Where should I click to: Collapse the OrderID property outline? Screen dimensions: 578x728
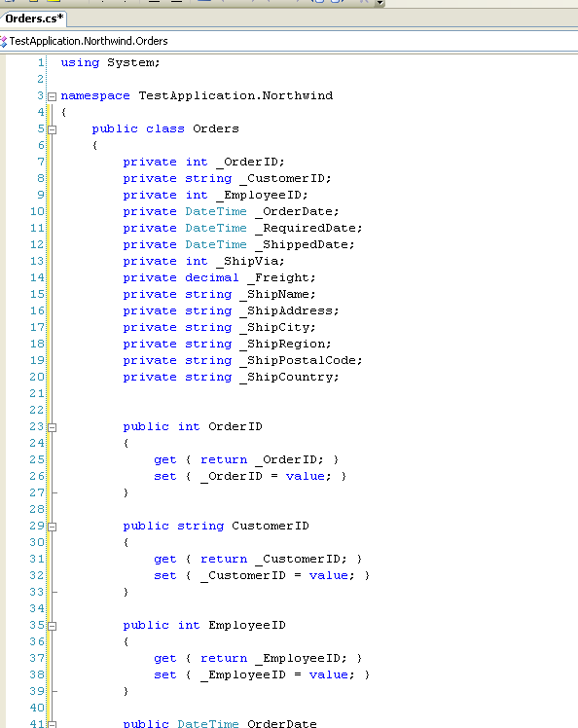point(53,427)
